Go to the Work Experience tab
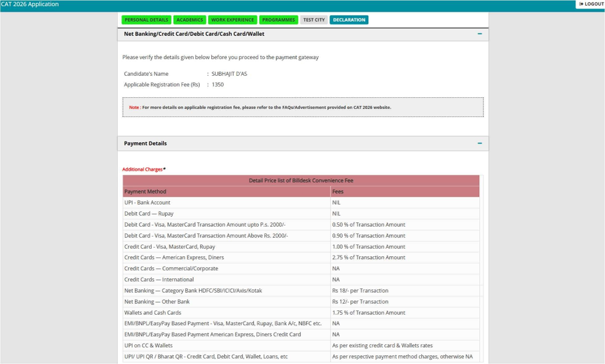 click(x=233, y=20)
